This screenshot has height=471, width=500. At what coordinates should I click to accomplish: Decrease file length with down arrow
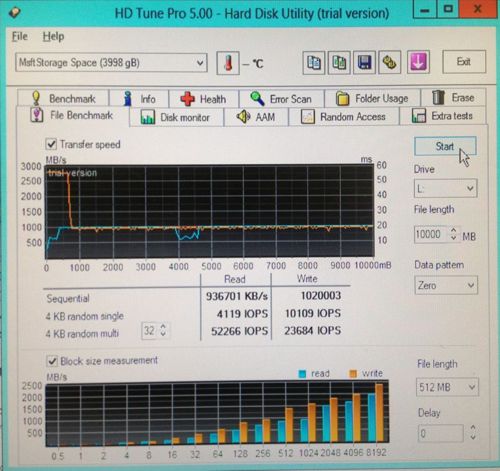(453, 238)
